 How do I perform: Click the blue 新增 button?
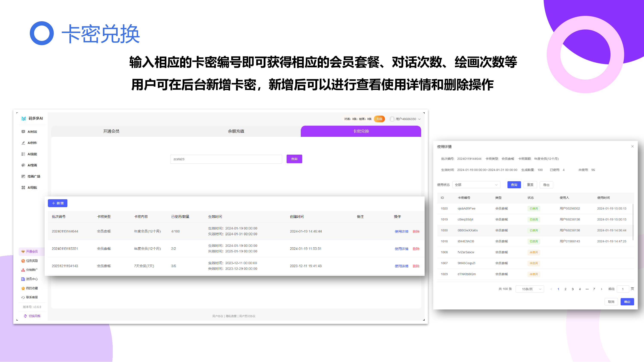tap(58, 203)
